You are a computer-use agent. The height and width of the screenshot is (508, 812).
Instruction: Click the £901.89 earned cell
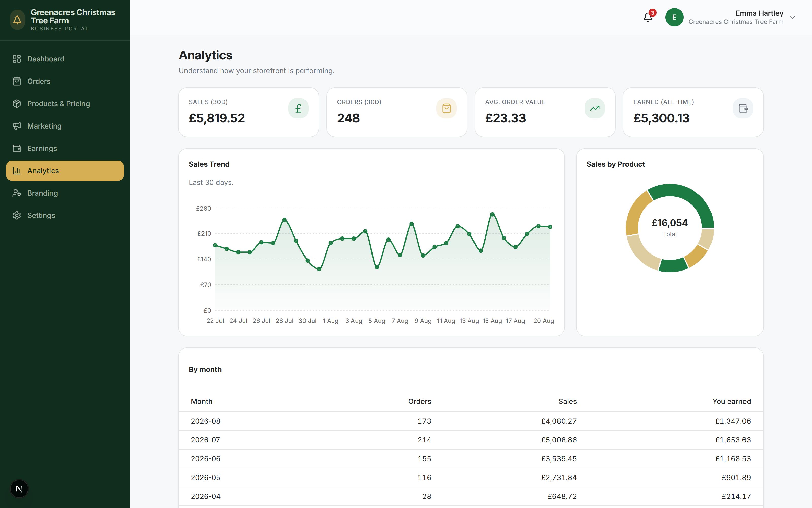pyautogui.click(x=736, y=478)
